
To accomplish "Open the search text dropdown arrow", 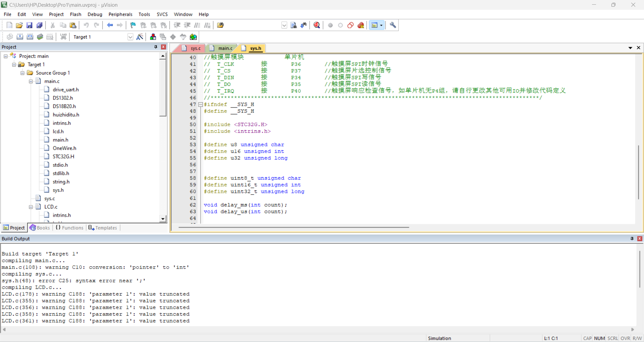I will point(284,25).
